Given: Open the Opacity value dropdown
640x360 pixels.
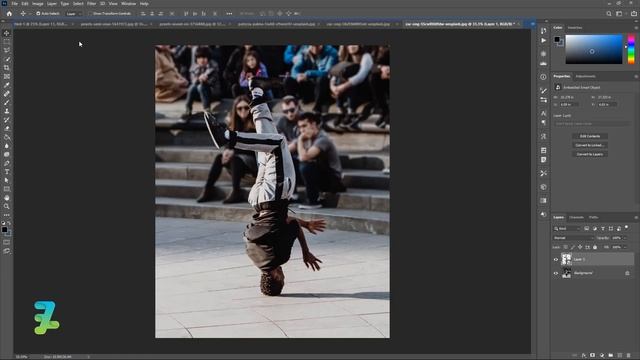Looking at the screenshot, I should [x=624, y=238].
